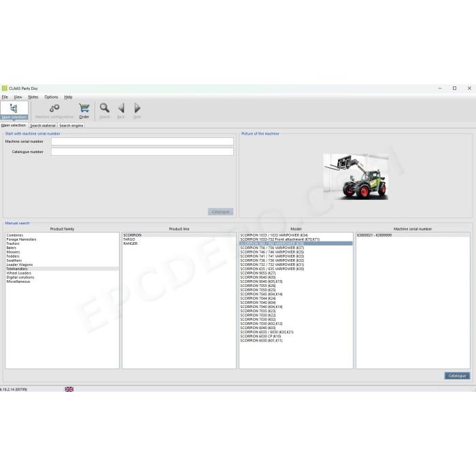Switch to the Search engine tab
Screen dimensions: 476x476
click(x=71, y=125)
